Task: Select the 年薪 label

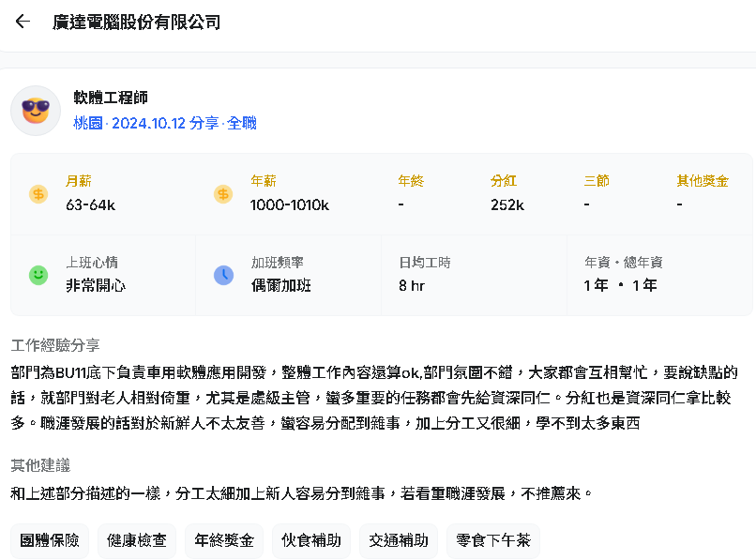Action: click(x=264, y=181)
